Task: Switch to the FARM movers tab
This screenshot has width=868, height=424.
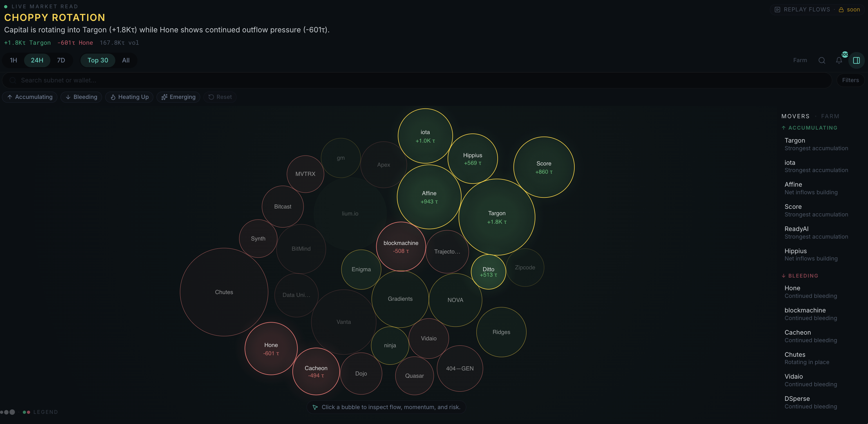Action: 830,116
